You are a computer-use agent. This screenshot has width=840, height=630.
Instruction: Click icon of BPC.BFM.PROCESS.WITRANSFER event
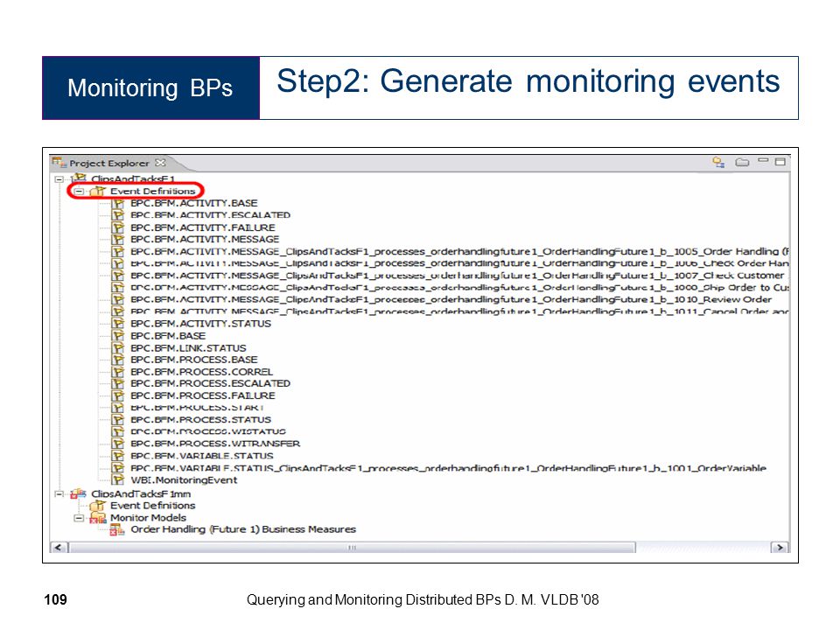point(118,444)
